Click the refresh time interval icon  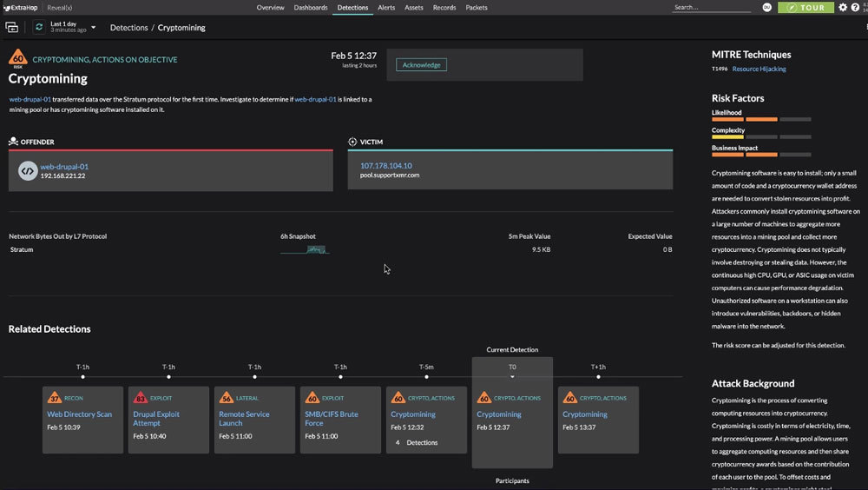pyautogui.click(x=39, y=27)
